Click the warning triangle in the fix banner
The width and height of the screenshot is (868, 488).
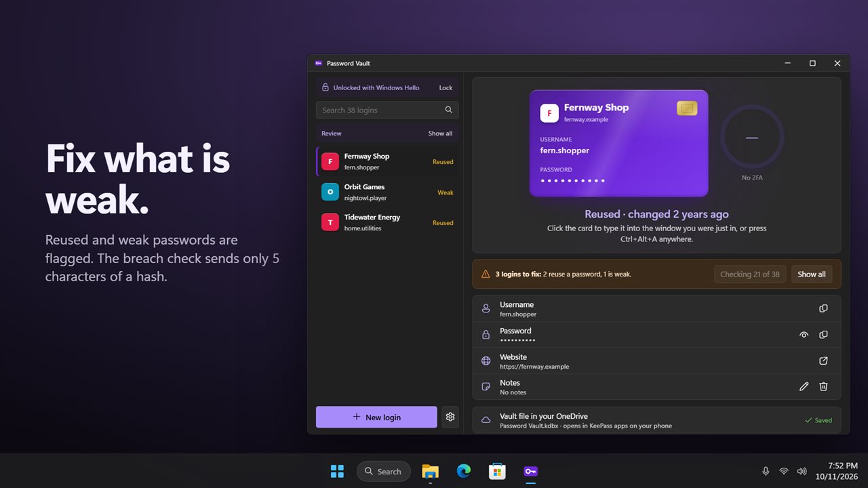coord(486,274)
